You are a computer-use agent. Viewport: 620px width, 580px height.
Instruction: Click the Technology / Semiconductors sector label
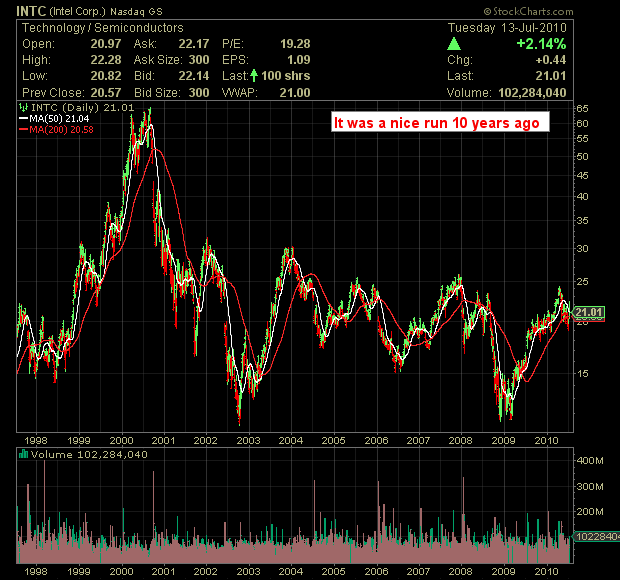coord(103,28)
